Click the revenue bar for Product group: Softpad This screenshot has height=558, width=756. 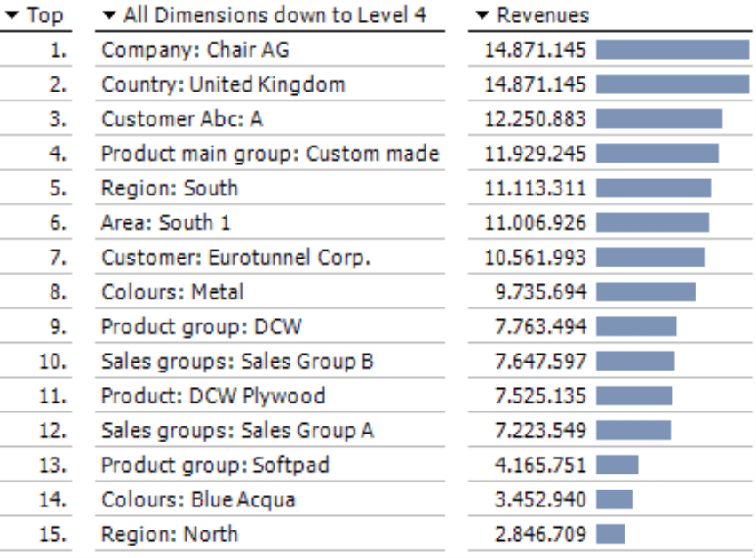[617, 466]
